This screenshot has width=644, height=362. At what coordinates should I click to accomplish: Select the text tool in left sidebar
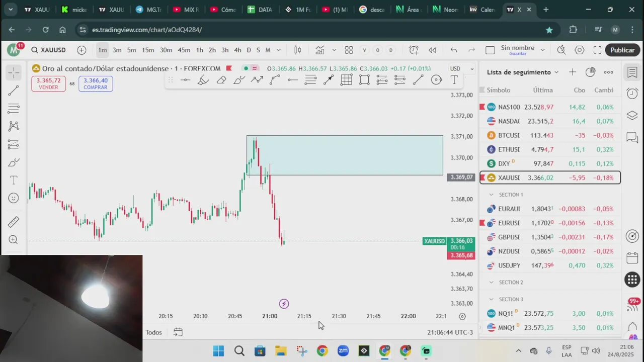point(14,180)
